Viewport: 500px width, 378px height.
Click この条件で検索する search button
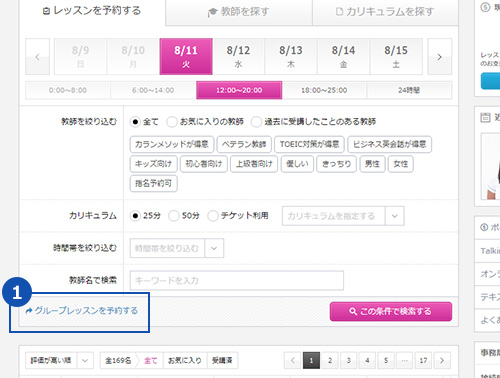pos(391,312)
